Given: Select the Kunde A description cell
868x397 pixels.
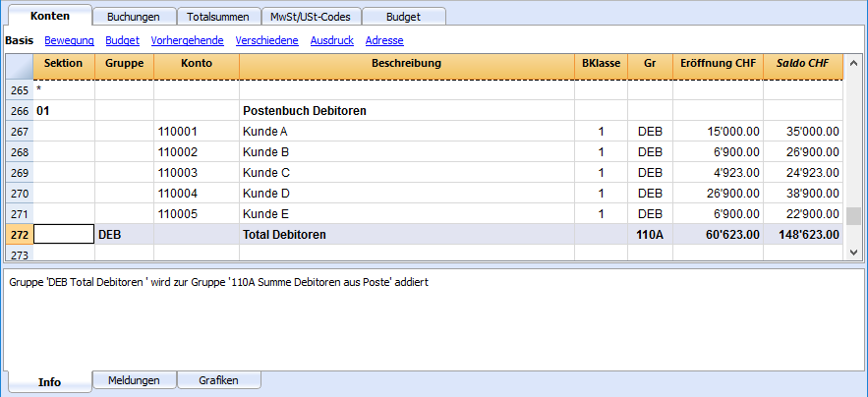Looking at the screenshot, I should (x=407, y=132).
